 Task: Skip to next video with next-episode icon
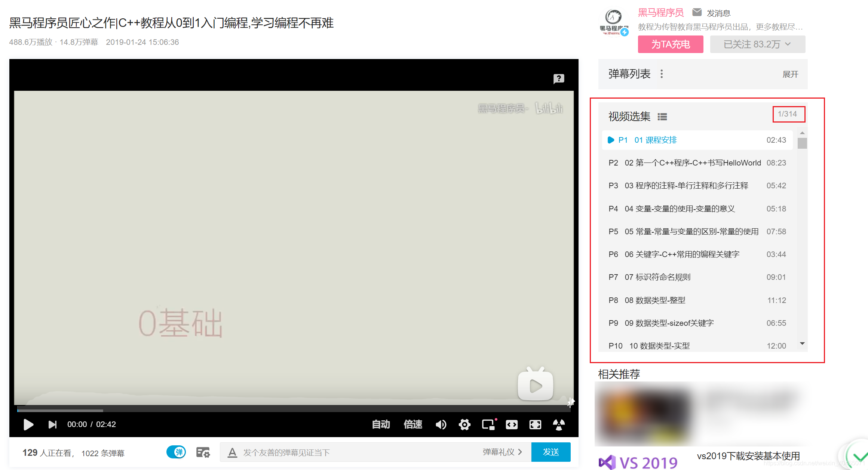[x=52, y=424]
